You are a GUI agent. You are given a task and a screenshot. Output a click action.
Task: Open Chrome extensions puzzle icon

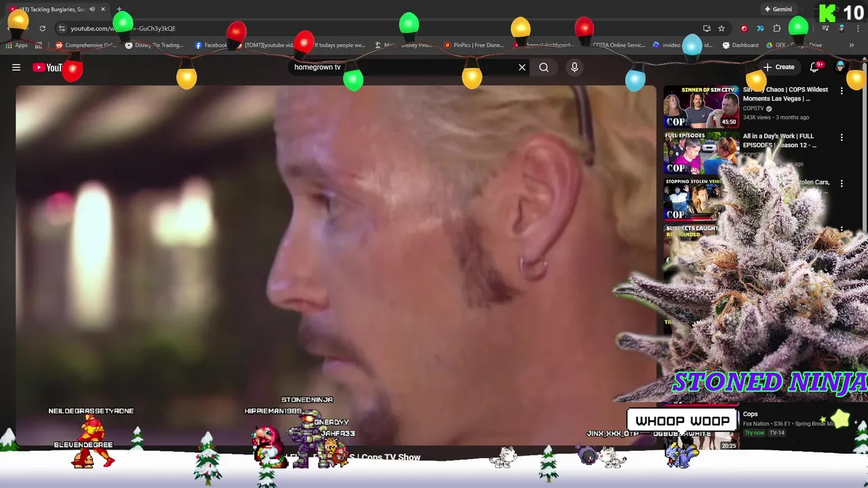pyautogui.click(x=777, y=28)
